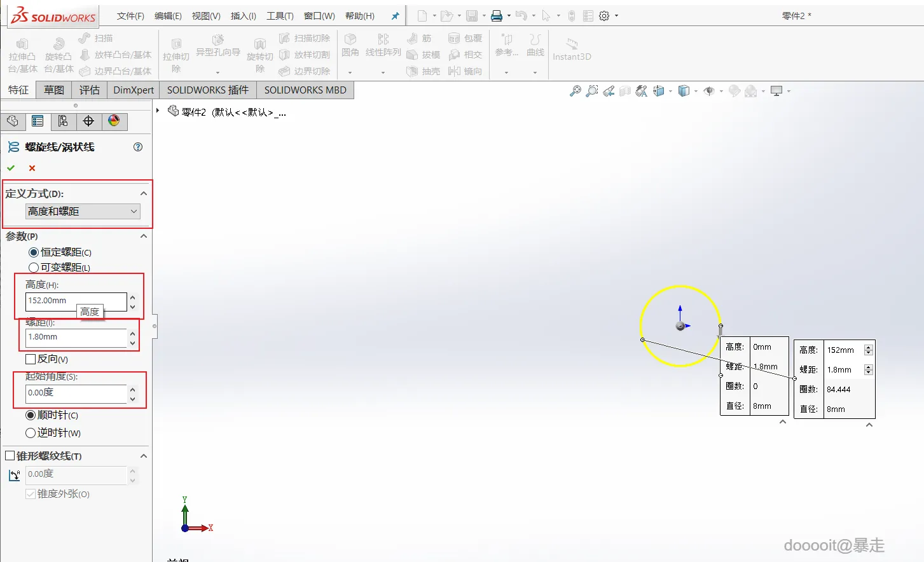Open the 文件(F) menu

point(130,16)
